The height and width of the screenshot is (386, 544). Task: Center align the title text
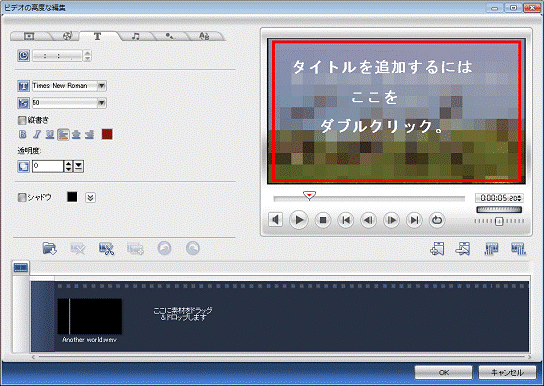[x=76, y=134]
